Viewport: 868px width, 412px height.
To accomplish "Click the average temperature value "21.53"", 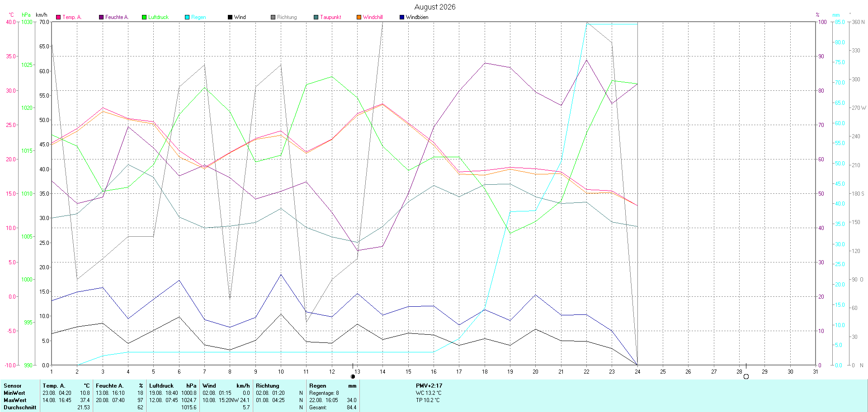I will (84, 407).
